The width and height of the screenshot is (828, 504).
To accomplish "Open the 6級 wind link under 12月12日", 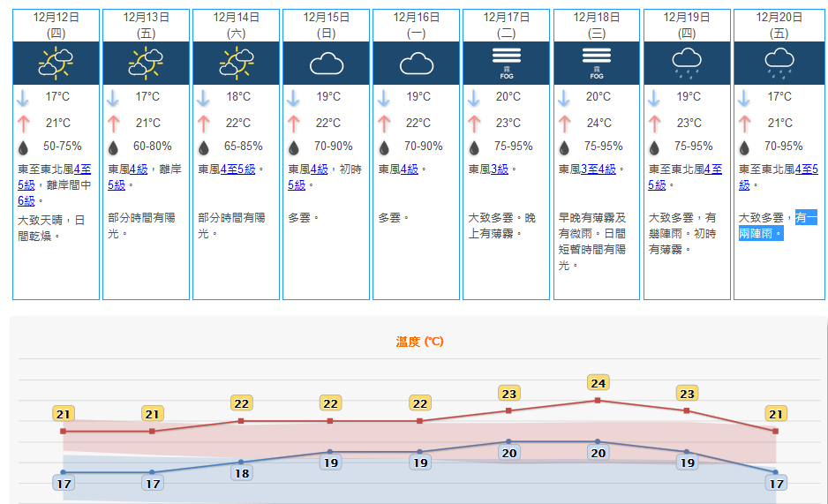I will pyautogui.click(x=26, y=201).
